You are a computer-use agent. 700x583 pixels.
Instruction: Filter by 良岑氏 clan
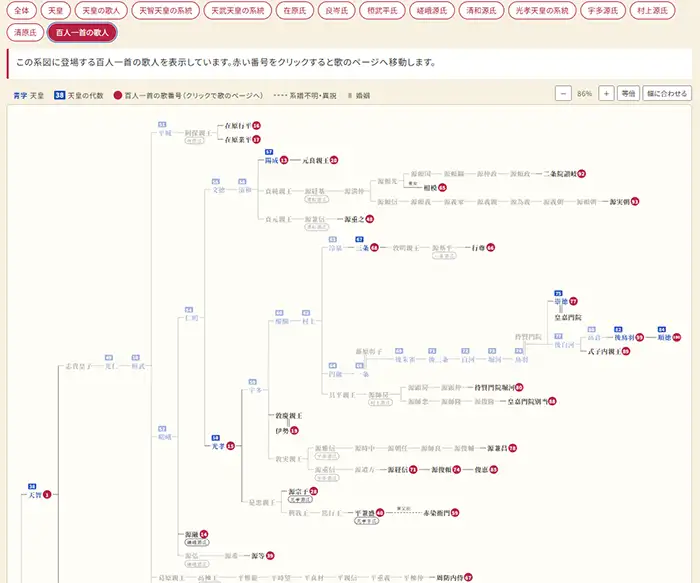(337, 10)
